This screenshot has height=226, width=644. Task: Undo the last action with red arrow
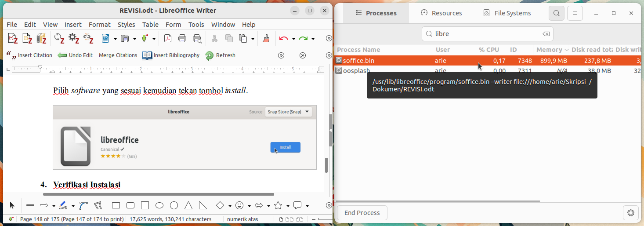point(283,39)
